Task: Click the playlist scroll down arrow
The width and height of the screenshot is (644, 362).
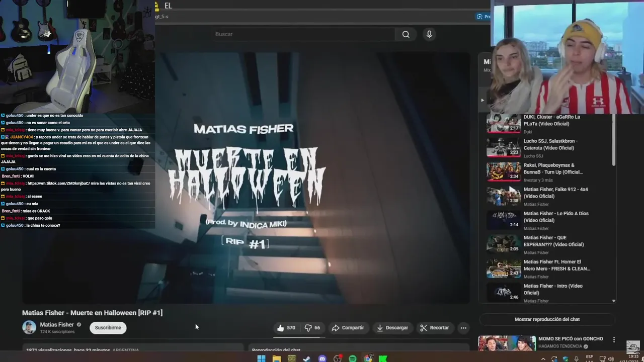Action: coord(613,301)
